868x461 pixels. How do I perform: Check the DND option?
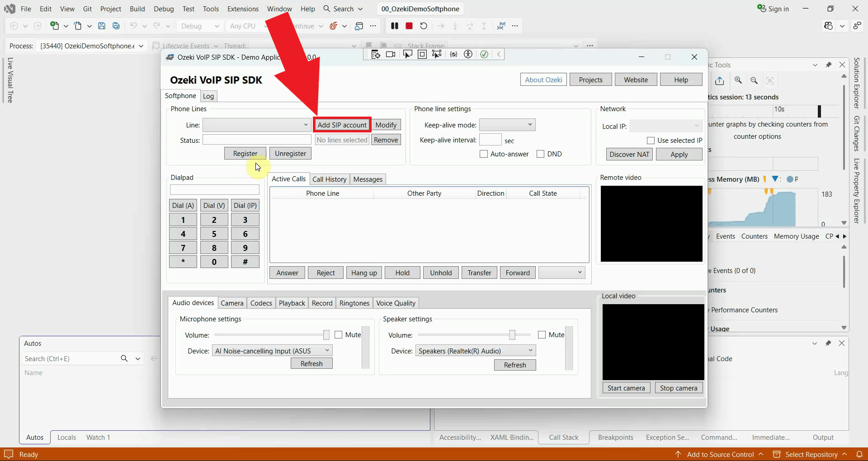(540, 154)
